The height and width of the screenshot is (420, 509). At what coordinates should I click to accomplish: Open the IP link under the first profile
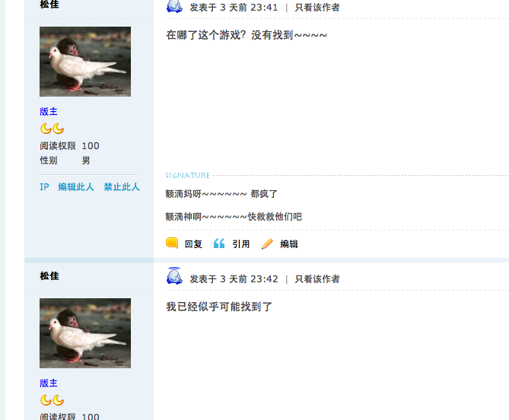[x=44, y=187]
